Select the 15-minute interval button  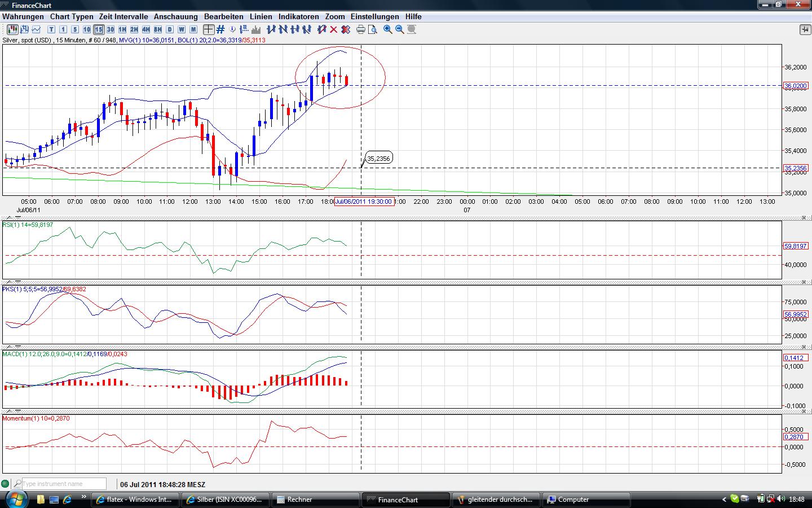(x=99, y=29)
